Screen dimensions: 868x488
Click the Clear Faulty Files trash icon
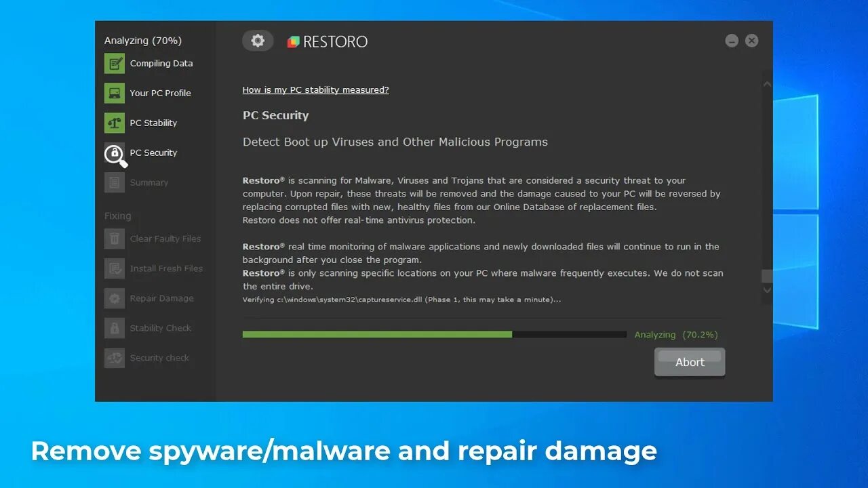point(115,239)
